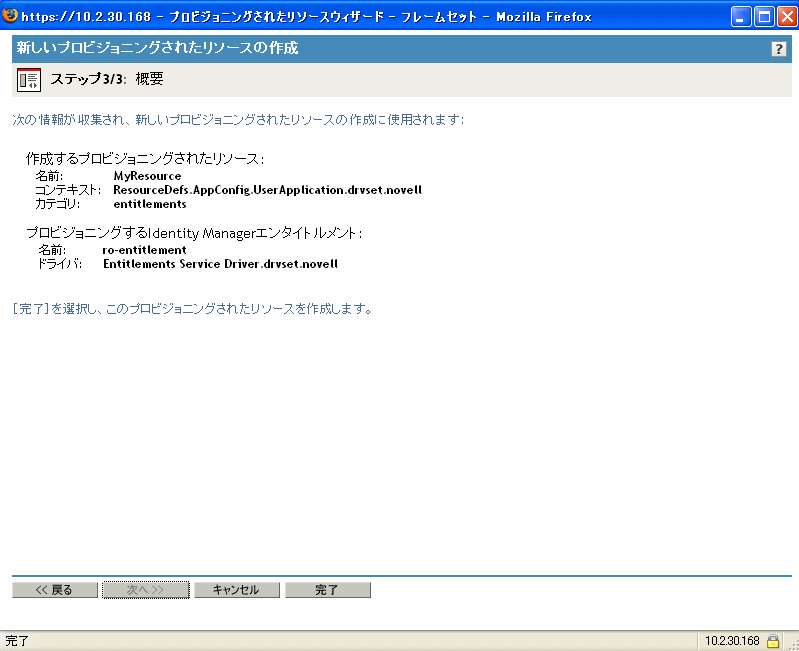Viewport: 799px width, 651px height.
Task: Click the intro sentence starting 次の情報が収集され
Action: click(238, 120)
